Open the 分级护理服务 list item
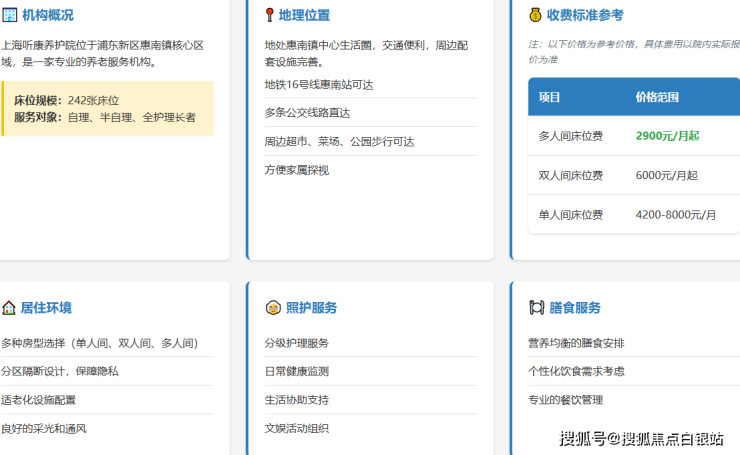This screenshot has width=740, height=455. pyautogui.click(x=296, y=343)
